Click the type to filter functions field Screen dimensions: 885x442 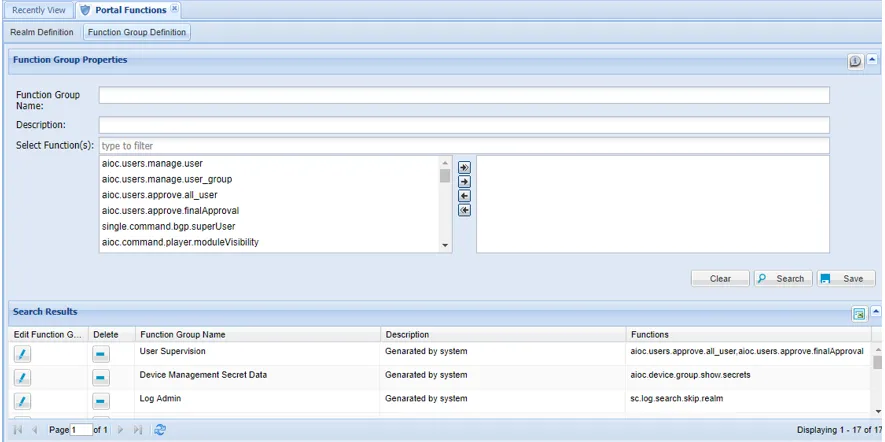[x=464, y=146]
